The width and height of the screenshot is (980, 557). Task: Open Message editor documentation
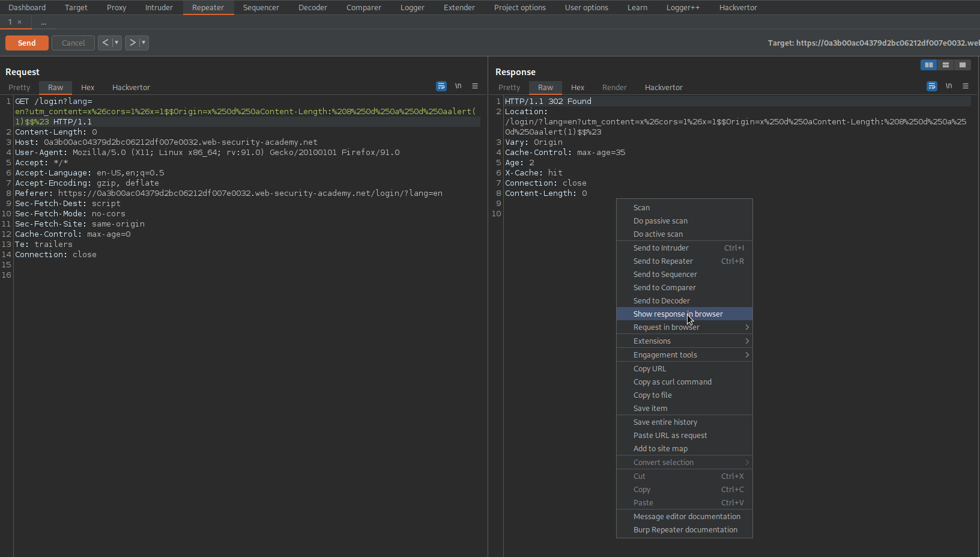pos(685,517)
